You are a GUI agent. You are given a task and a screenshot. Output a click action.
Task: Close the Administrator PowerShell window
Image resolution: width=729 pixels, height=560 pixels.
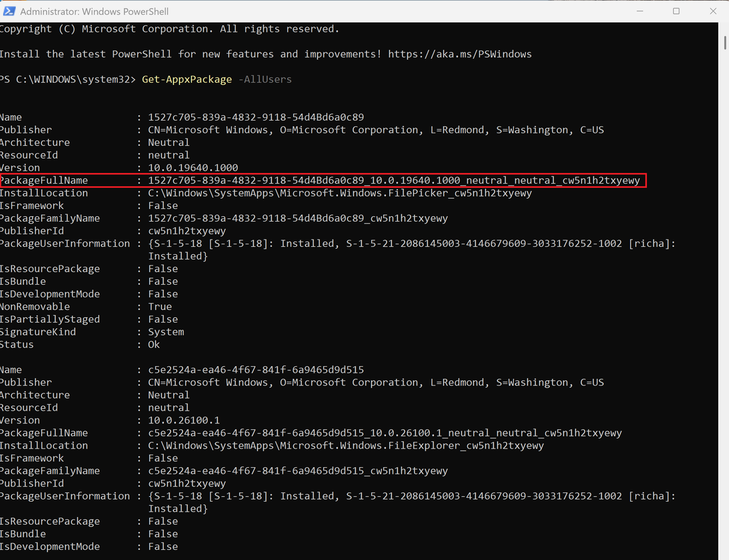click(712, 11)
